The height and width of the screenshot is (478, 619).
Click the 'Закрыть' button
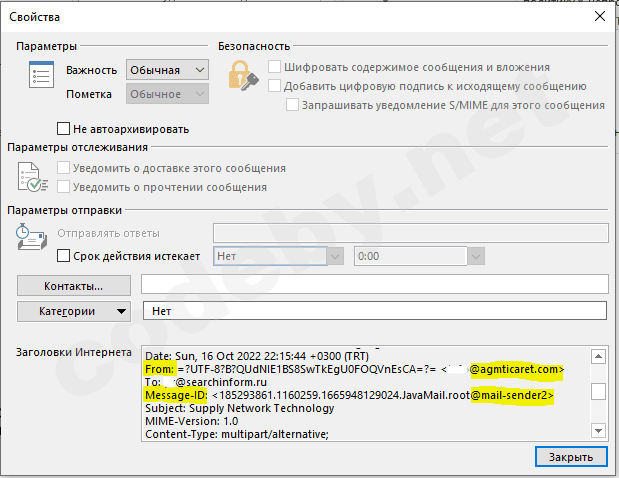click(571, 457)
